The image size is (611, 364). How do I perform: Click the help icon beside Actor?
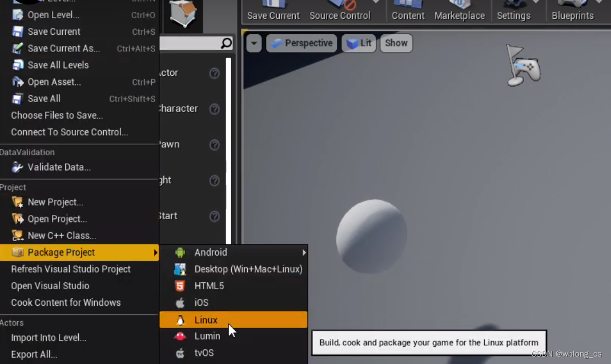(x=214, y=73)
